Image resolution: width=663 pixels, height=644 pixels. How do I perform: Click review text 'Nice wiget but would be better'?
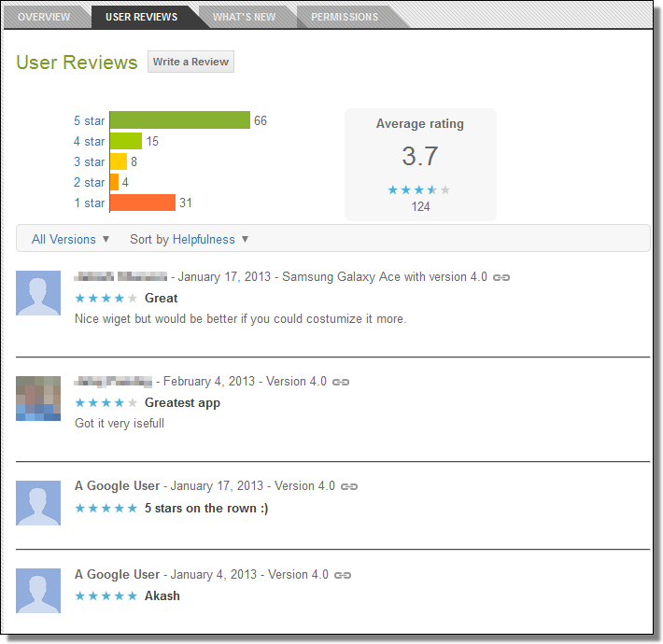pyautogui.click(x=241, y=319)
